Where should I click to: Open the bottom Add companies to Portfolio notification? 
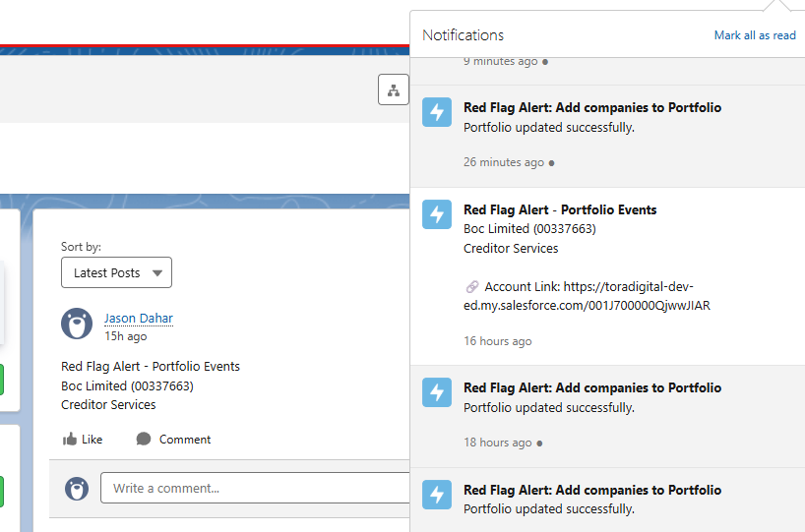coord(607,501)
